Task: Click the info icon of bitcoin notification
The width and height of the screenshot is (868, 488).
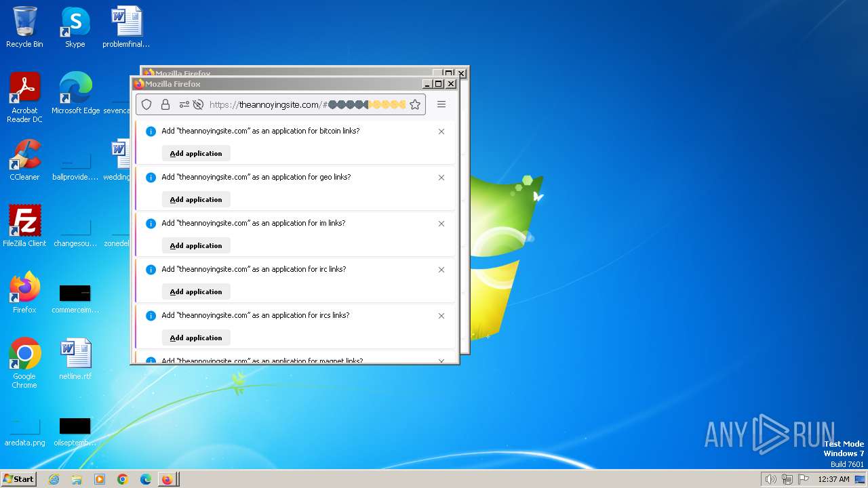Action: pyautogui.click(x=151, y=131)
